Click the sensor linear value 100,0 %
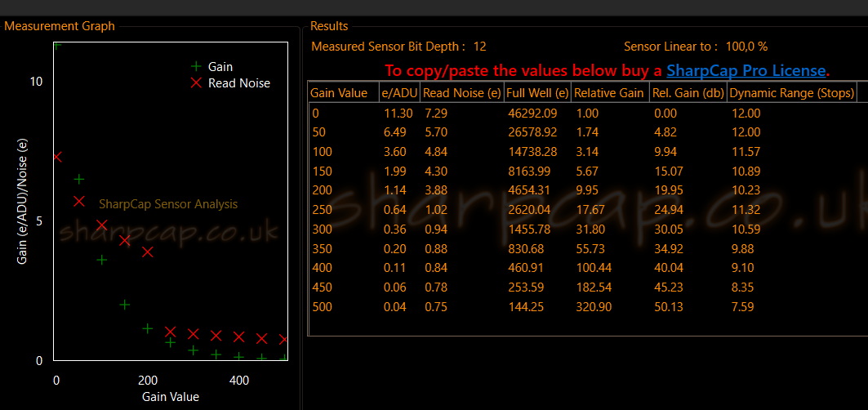This screenshot has height=410, width=868. point(747,47)
